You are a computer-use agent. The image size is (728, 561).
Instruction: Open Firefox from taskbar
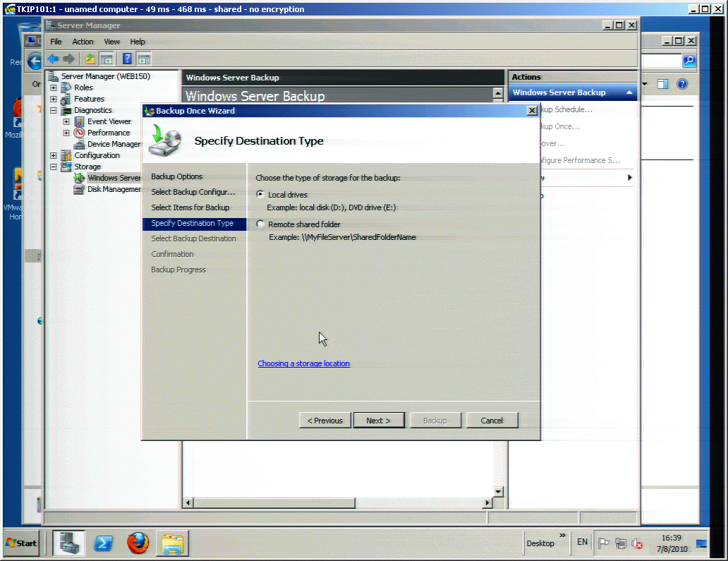[138, 543]
